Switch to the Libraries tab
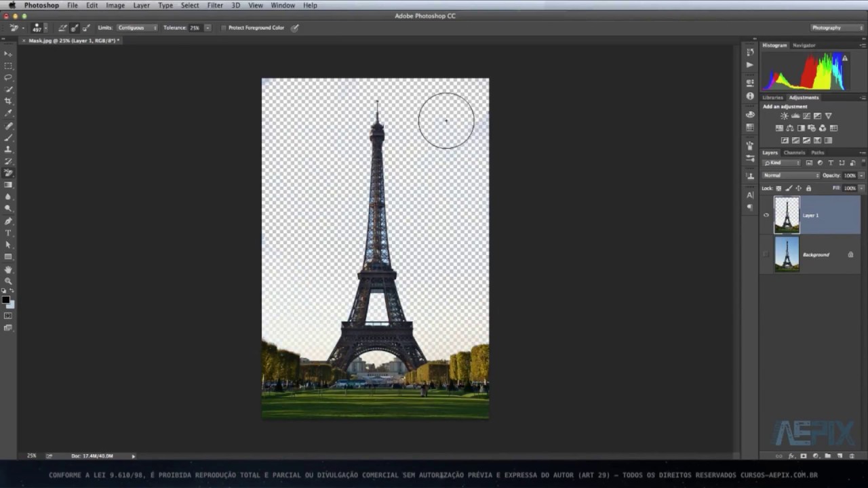868x488 pixels. point(772,98)
